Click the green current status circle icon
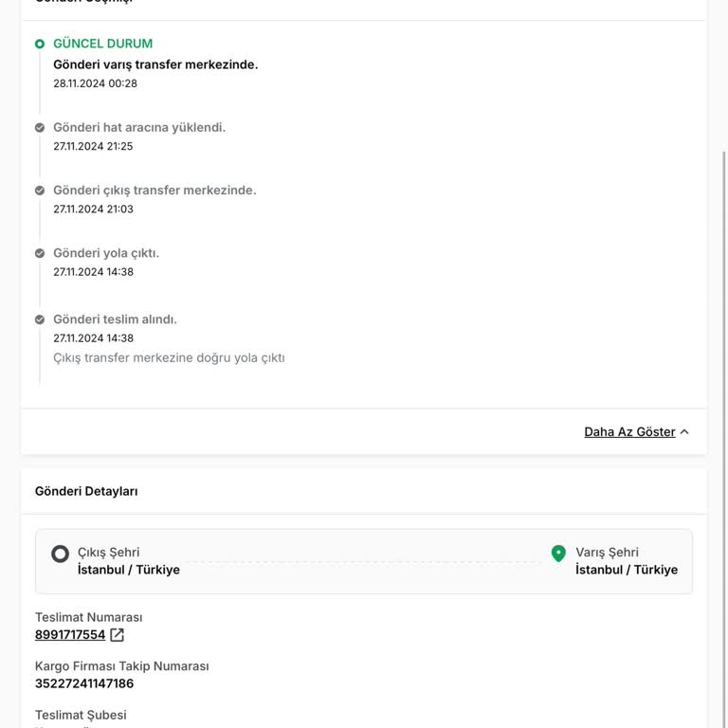Image resolution: width=728 pixels, height=728 pixels. 40,44
